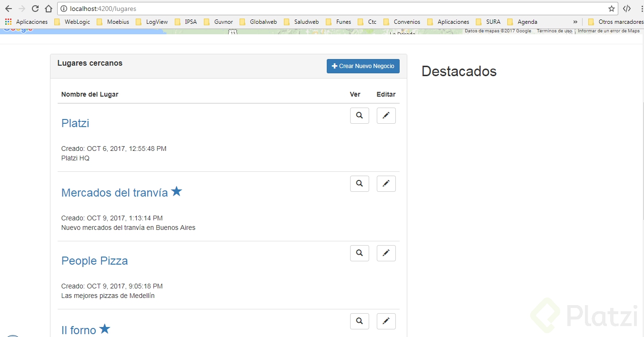The height and width of the screenshot is (337, 644).
Task: Click Creado: OCT 9, 2017, 9:05:18 PM
Action: point(112,286)
